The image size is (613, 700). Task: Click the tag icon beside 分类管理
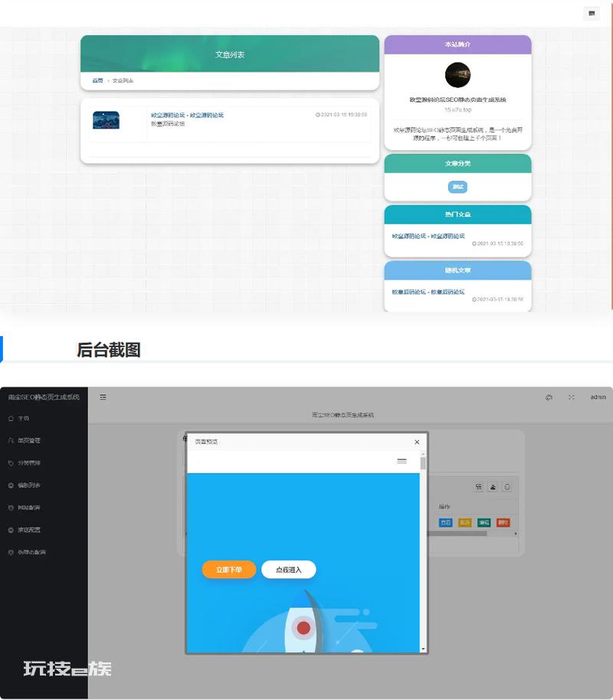(11, 463)
